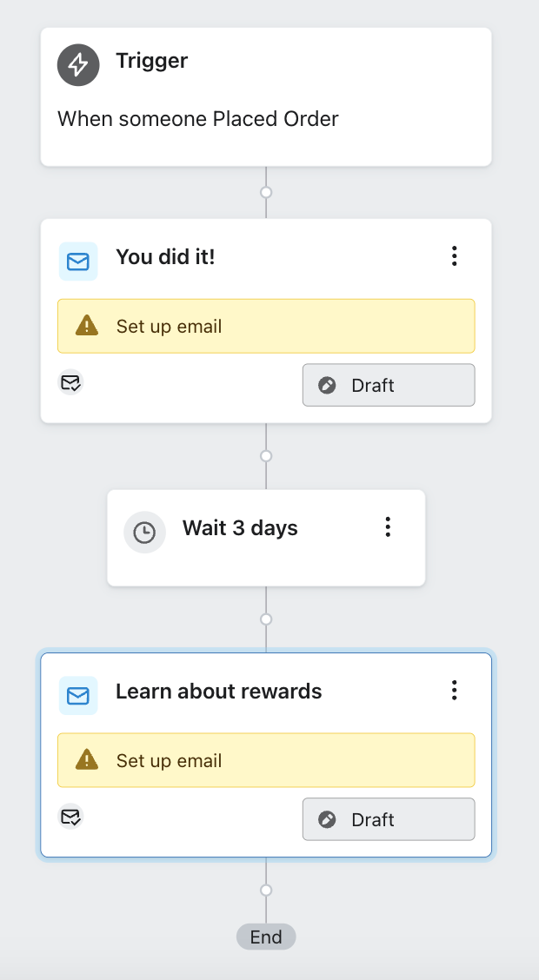Image resolution: width=539 pixels, height=980 pixels.
Task: Click warning icon in Learn about rewards banner
Action: pos(87,760)
